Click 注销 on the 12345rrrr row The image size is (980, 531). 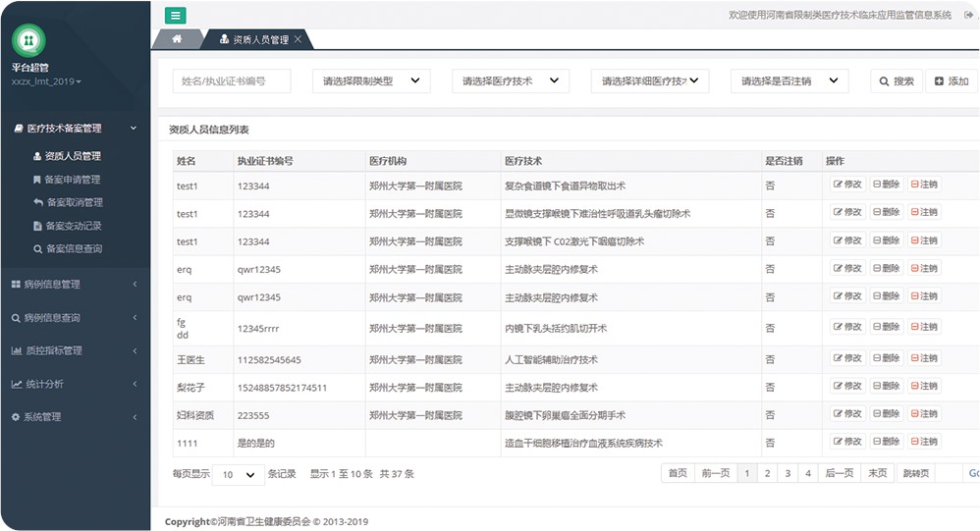point(924,327)
